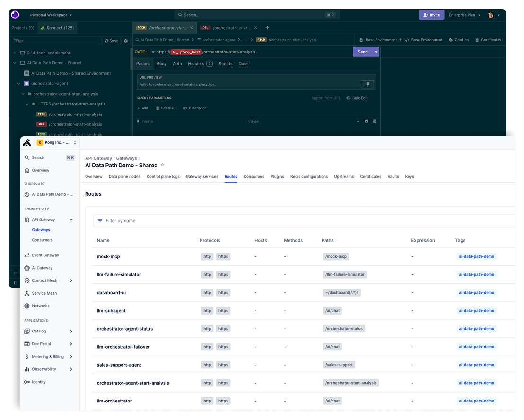Collapse the API Gateway sidebar section chevron

click(71, 220)
